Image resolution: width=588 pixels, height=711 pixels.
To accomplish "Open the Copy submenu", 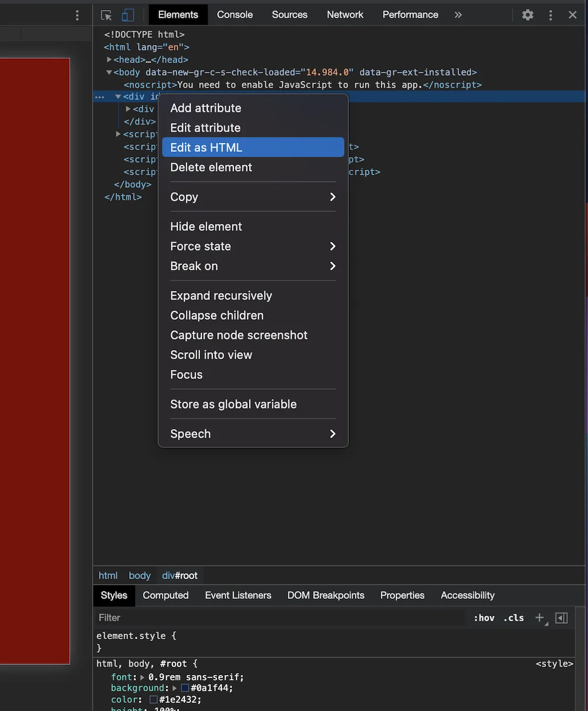I will click(253, 197).
